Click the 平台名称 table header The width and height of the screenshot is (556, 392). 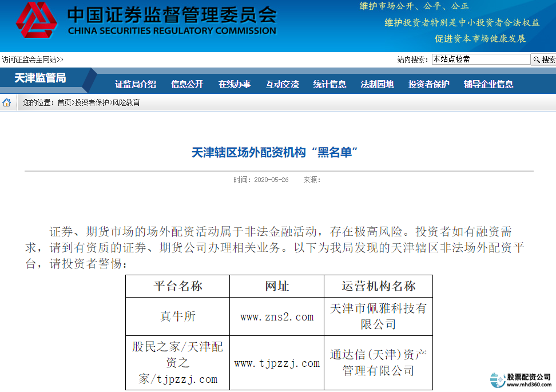(x=178, y=286)
